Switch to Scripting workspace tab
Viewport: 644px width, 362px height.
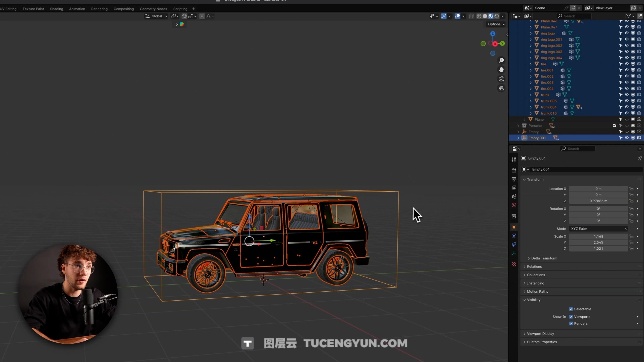pos(180,9)
